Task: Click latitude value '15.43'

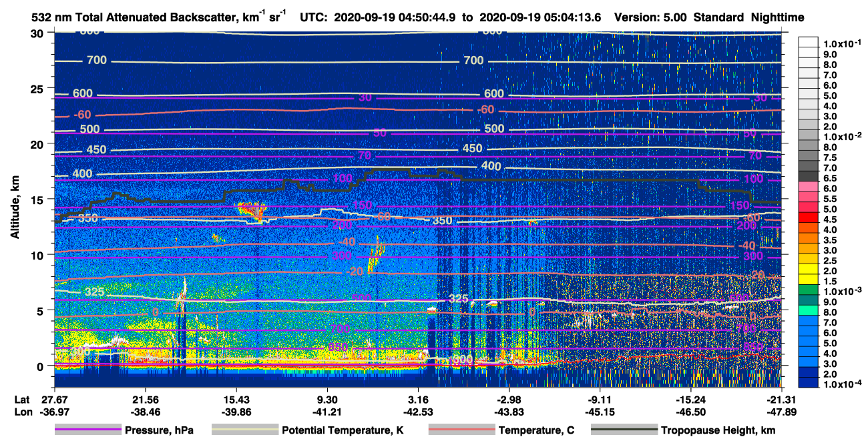Action: pyautogui.click(x=236, y=399)
